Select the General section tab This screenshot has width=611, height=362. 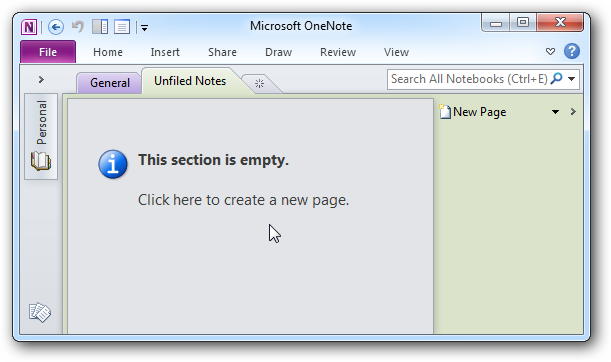click(110, 83)
